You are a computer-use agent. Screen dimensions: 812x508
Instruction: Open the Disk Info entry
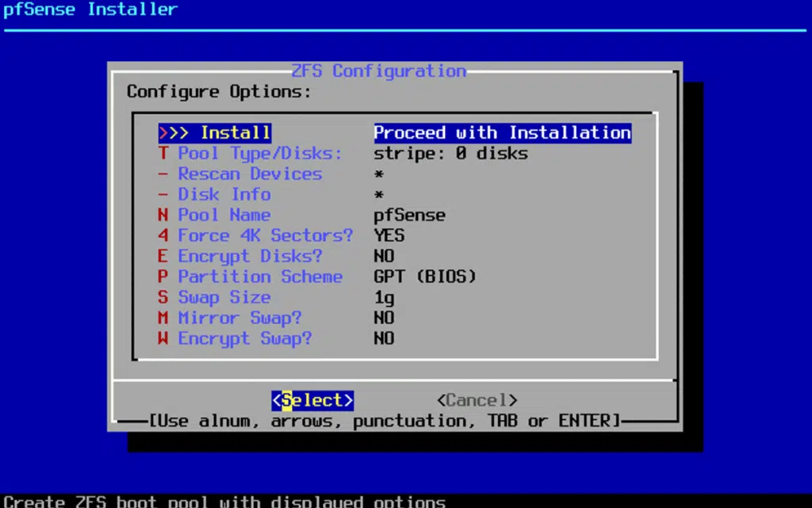224,195
